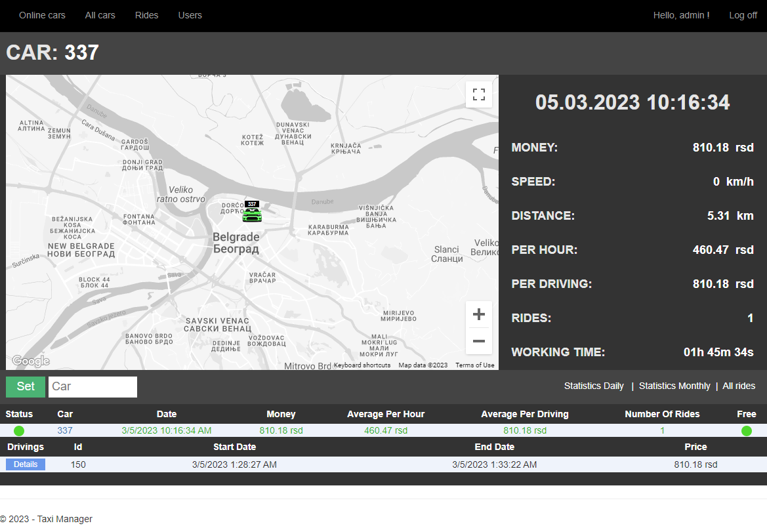
Task: Click Average Per Hour cell 460.47 rsd
Action: (385, 430)
